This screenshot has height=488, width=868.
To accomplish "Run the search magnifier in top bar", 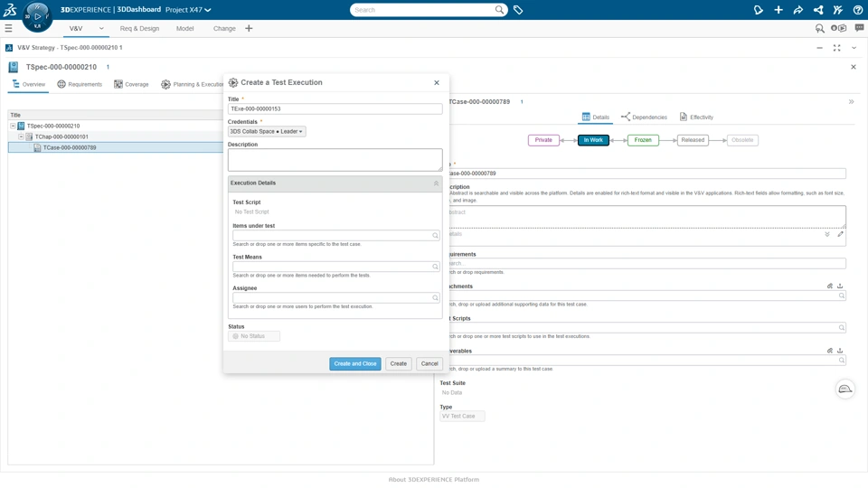I will tap(499, 9).
